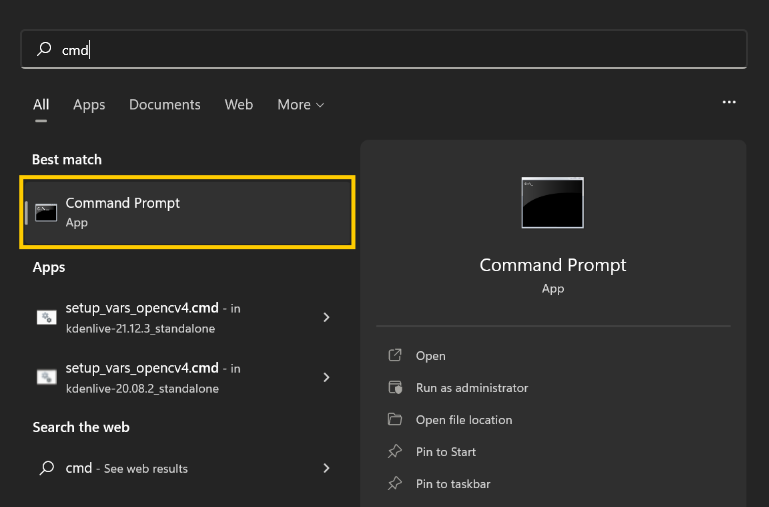Click the Run as administrator shield icon

[395, 387]
